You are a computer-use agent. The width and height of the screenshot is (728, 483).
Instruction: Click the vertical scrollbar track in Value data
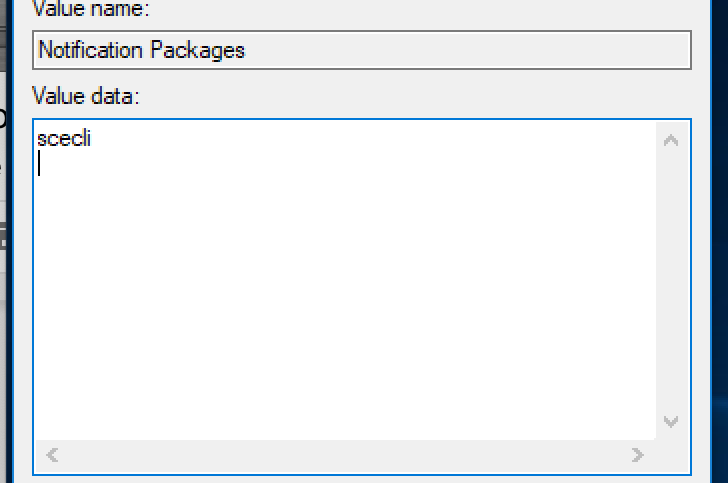click(x=671, y=280)
